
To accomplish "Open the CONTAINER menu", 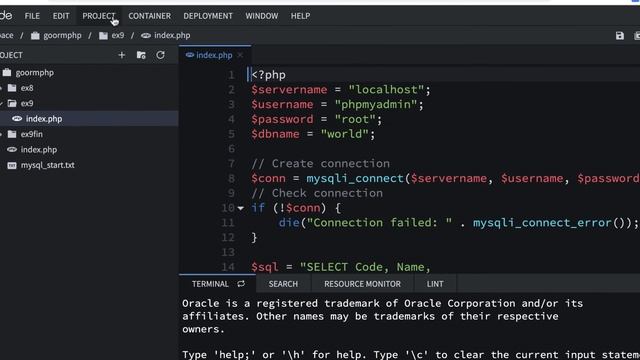I will click(149, 16).
